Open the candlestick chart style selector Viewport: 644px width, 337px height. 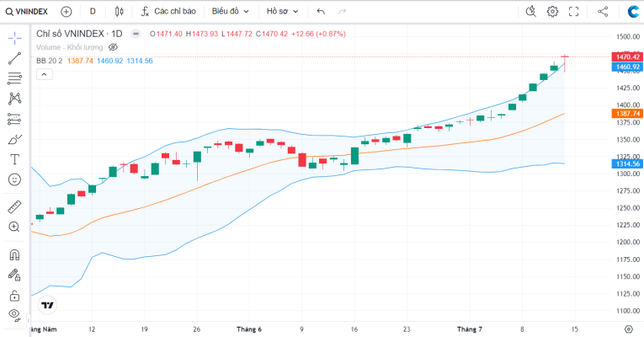[119, 12]
